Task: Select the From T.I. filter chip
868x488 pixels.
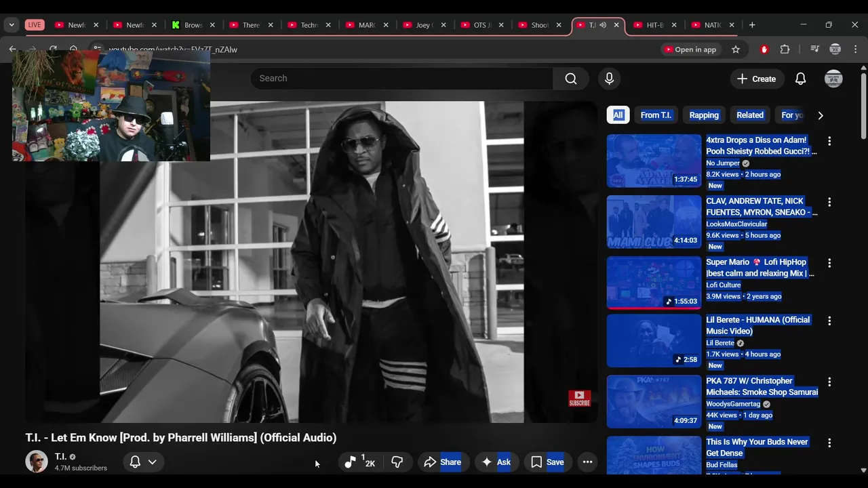Action: click(656, 115)
